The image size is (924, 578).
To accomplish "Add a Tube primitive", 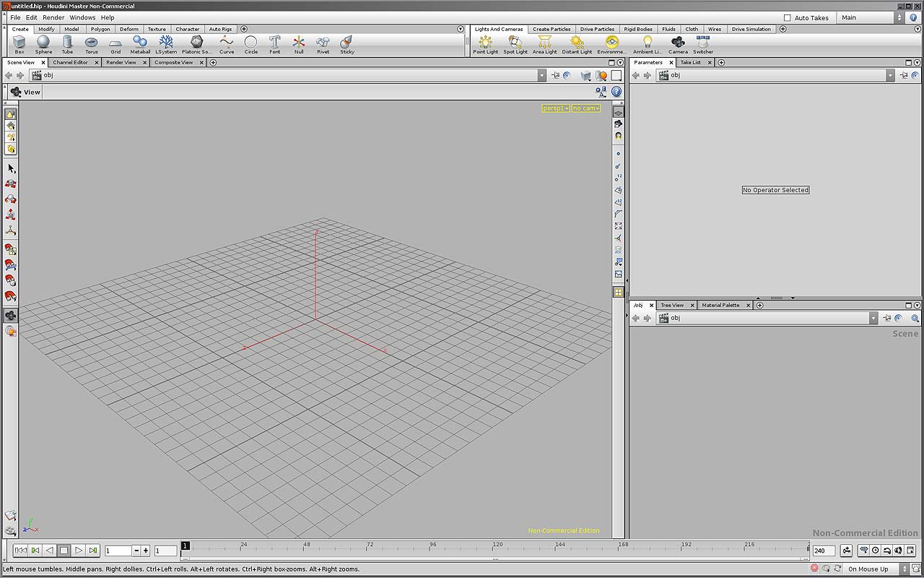I will point(67,45).
